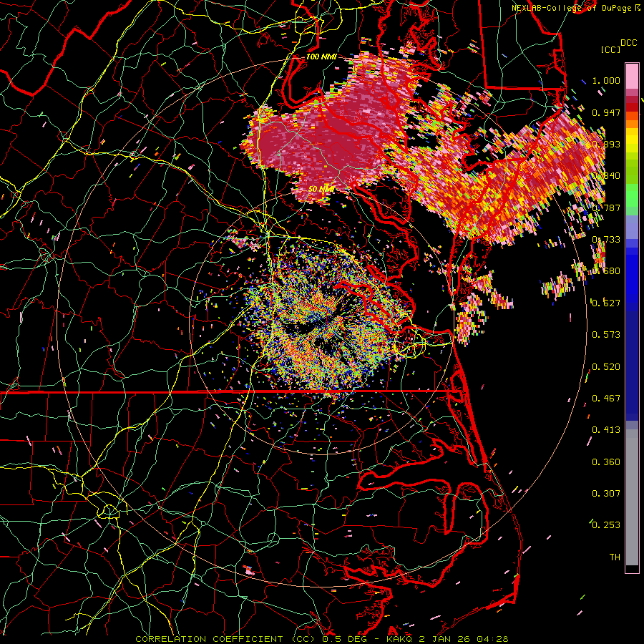Click the 0.680 legend value

pos(606,271)
